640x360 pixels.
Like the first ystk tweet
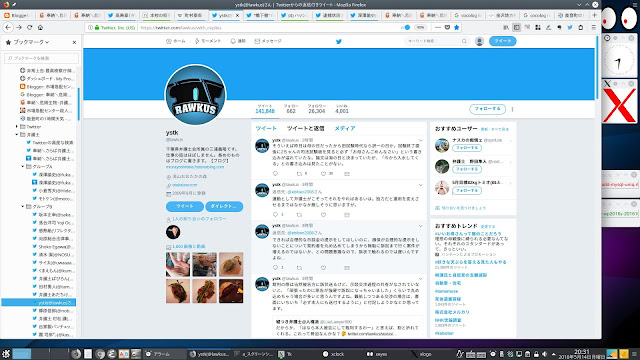323,173
